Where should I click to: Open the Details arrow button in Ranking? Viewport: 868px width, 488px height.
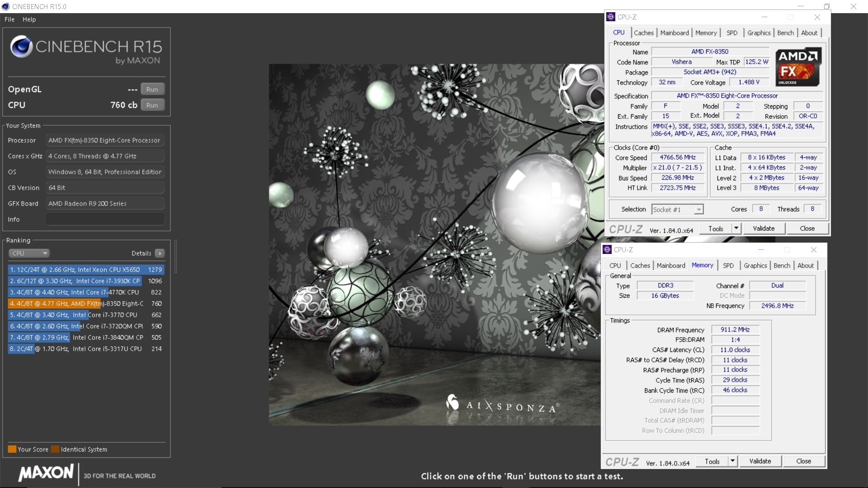click(160, 253)
